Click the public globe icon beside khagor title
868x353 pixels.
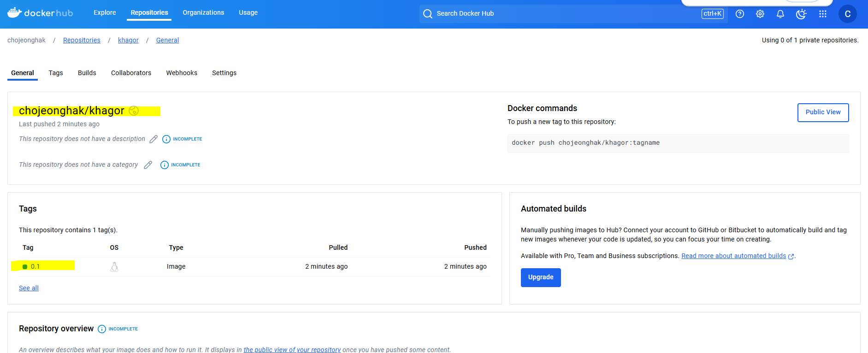[134, 111]
